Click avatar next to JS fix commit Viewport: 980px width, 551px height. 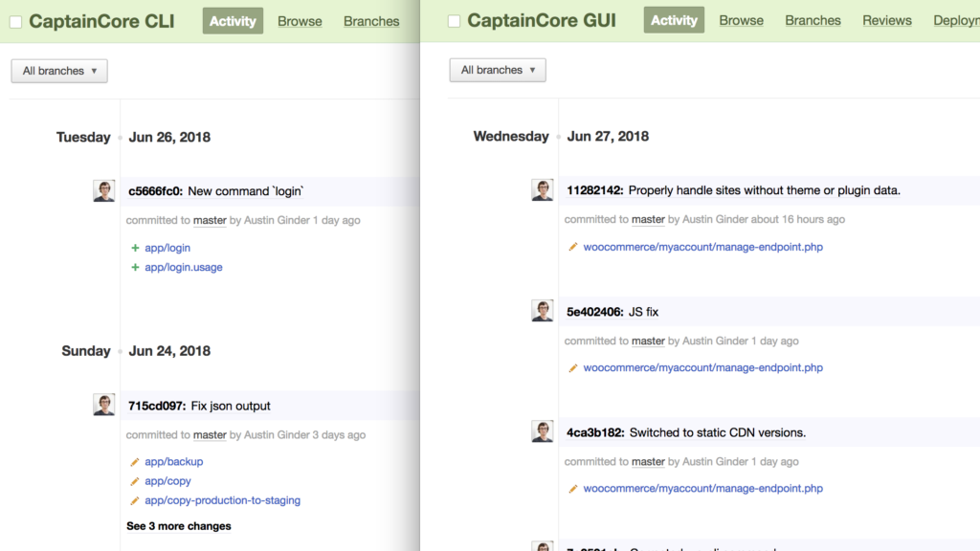point(543,311)
